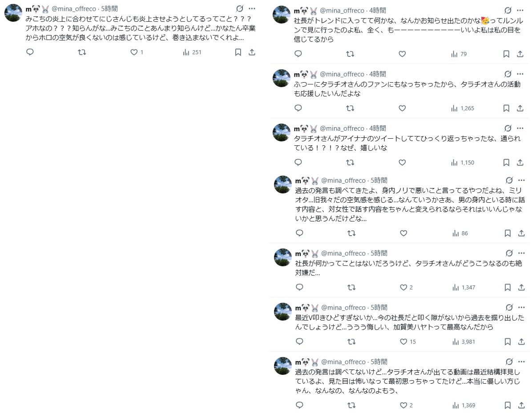Retweet the tweet with 1,150 views
Screen dimensions: 532x418
point(350,162)
